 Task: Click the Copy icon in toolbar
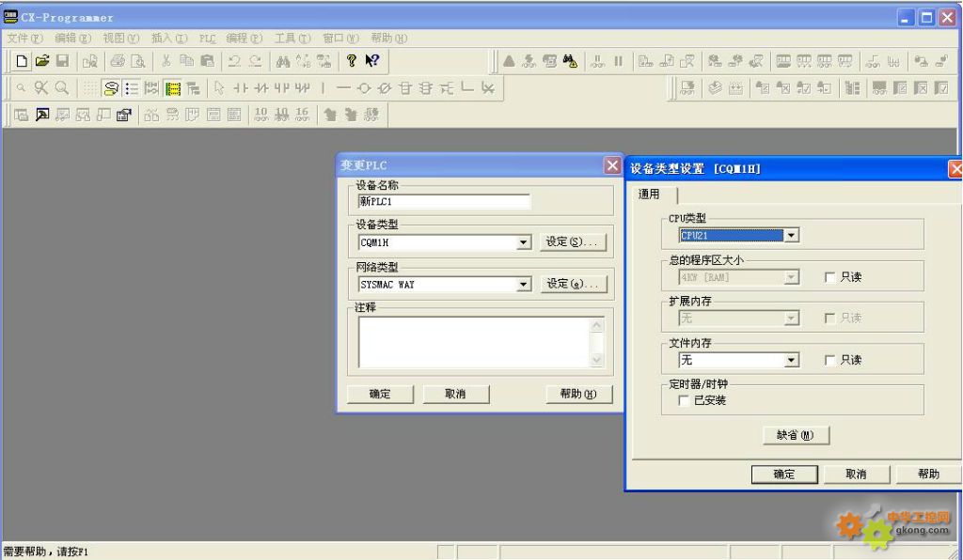click(187, 61)
